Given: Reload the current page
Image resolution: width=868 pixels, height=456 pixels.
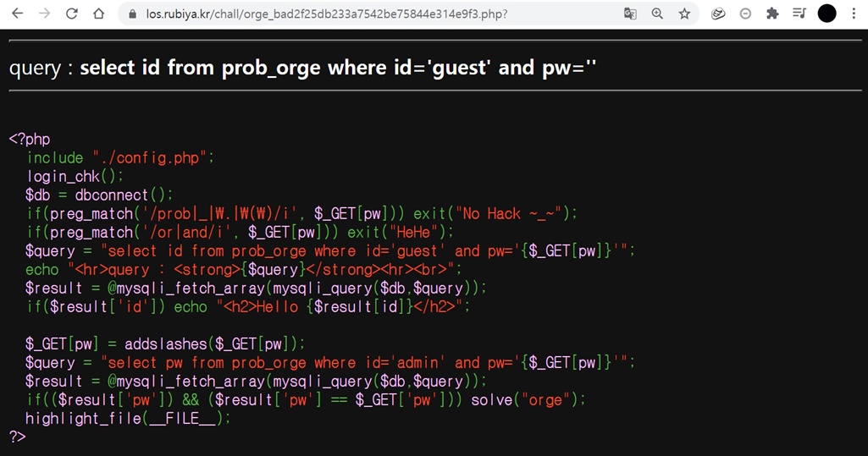Looking at the screenshot, I should click(71, 14).
